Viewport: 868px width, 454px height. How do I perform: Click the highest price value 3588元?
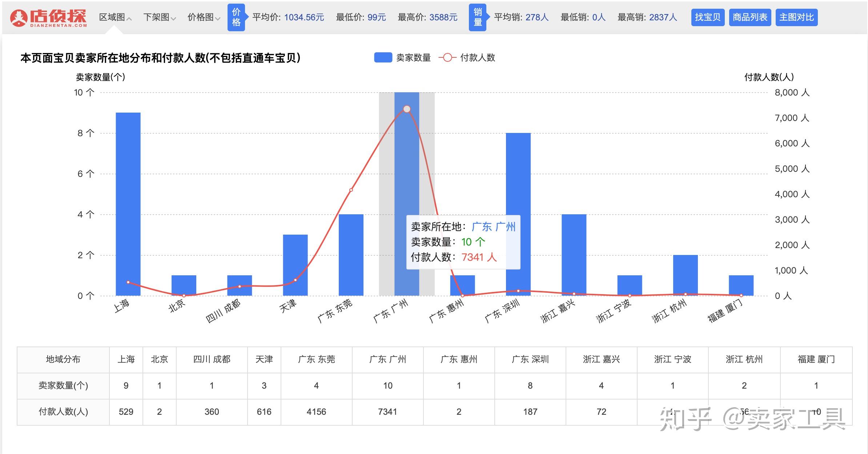[x=443, y=17]
